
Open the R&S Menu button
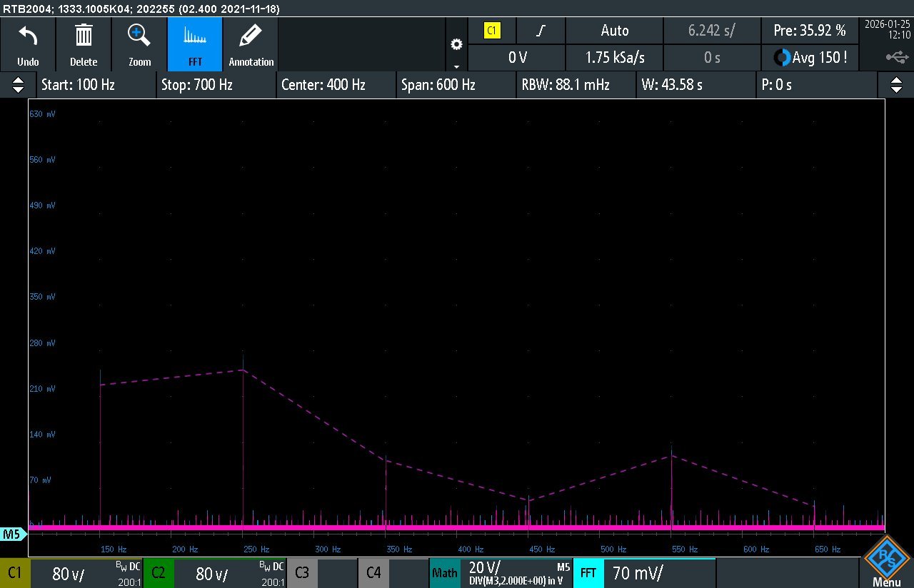point(886,561)
